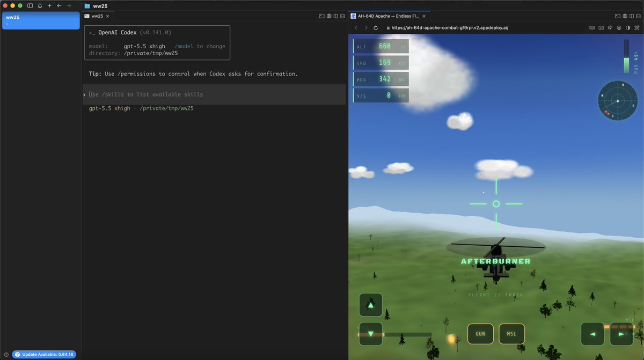Select the ww25 workspace in sidebar
Image resolution: width=644 pixels, height=360 pixels.
click(x=41, y=20)
